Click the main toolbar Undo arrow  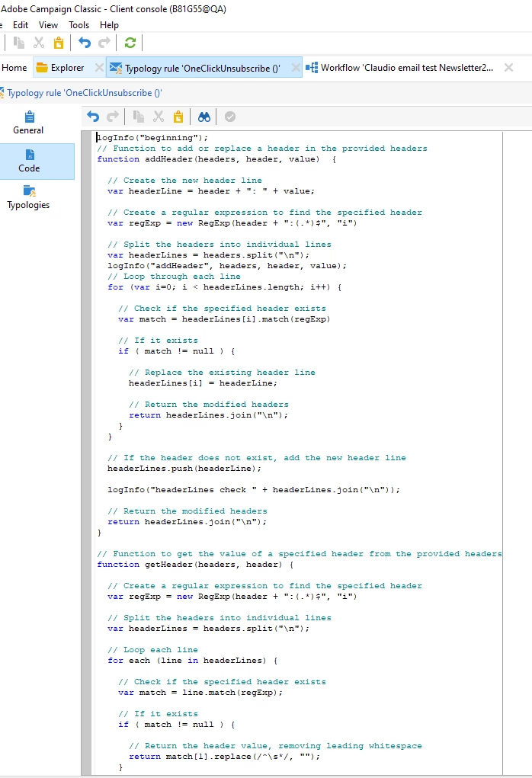click(x=85, y=43)
